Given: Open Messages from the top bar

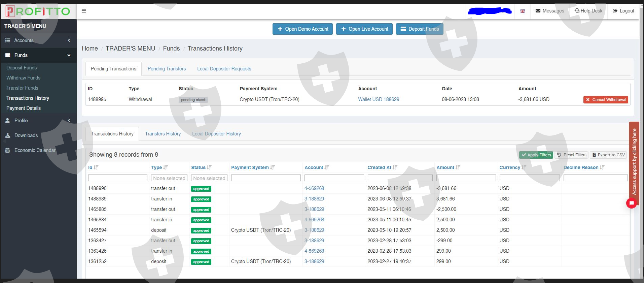Looking at the screenshot, I should coord(550,11).
